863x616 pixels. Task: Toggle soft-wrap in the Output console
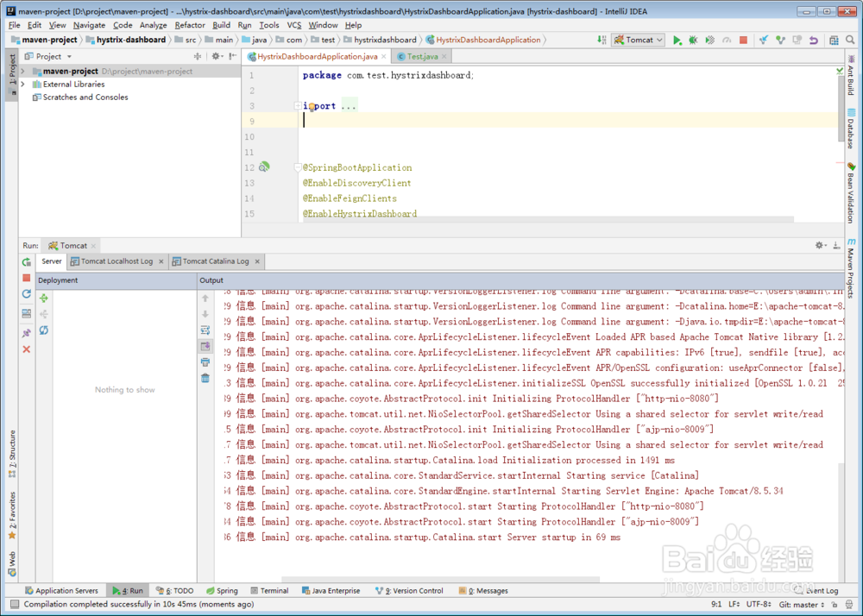205,330
